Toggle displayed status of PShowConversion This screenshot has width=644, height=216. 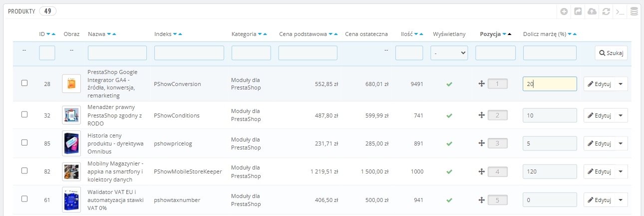point(449,84)
